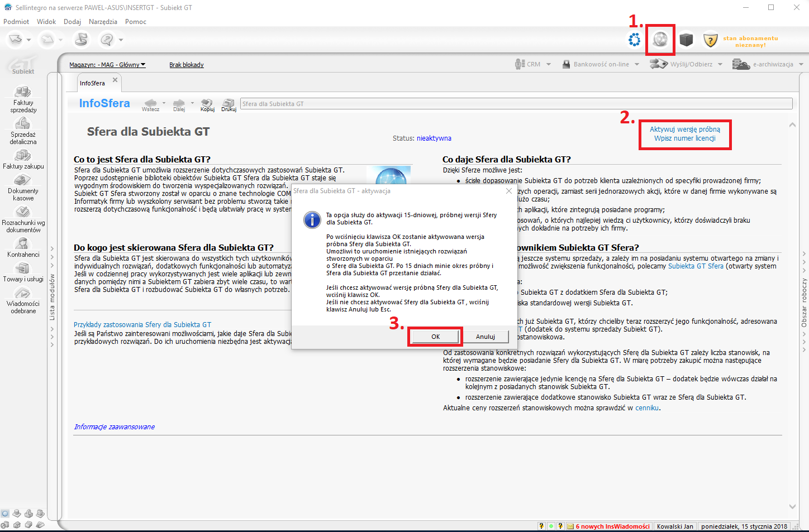The width and height of the screenshot is (809, 532).
Task: Click the Aktywuj wersję próbną link
Action: click(x=685, y=130)
